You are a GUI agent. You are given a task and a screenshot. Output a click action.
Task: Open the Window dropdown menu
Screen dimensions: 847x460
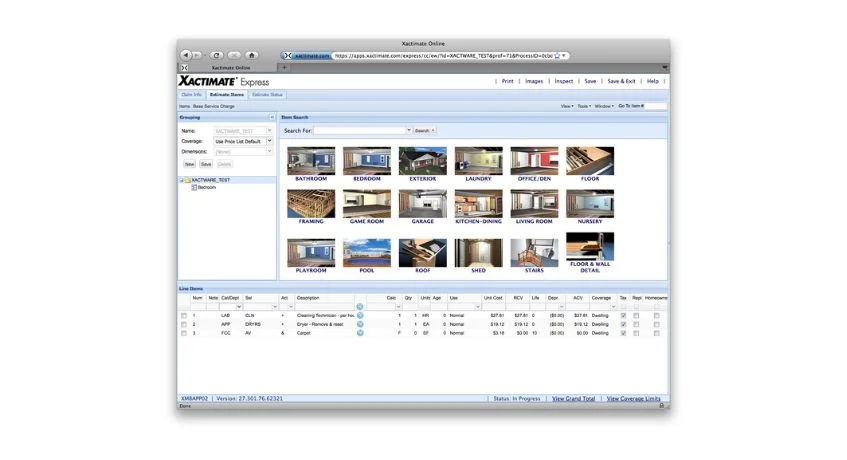pos(604,106)
